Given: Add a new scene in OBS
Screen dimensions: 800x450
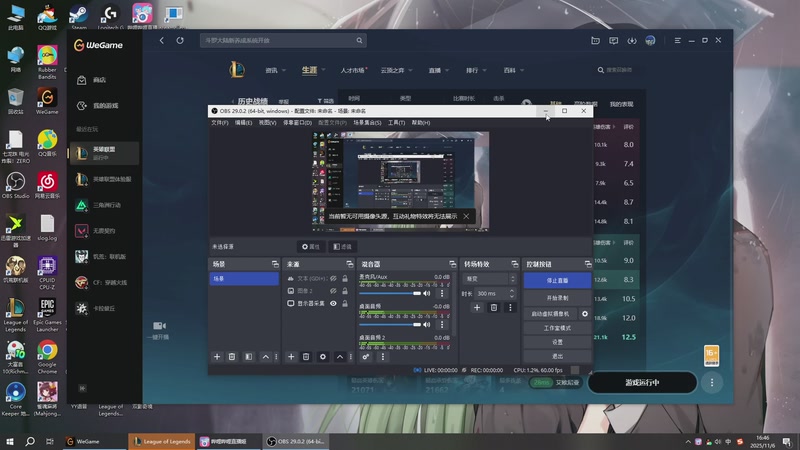Looking at the screenshot, I should pyautogui.click(x=217, y=357).
